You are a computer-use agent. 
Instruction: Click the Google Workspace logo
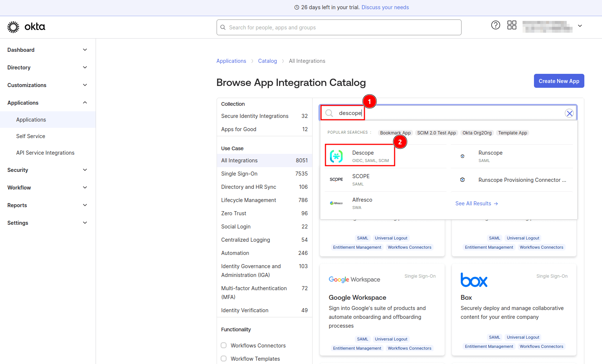click(x=354, y=279)
